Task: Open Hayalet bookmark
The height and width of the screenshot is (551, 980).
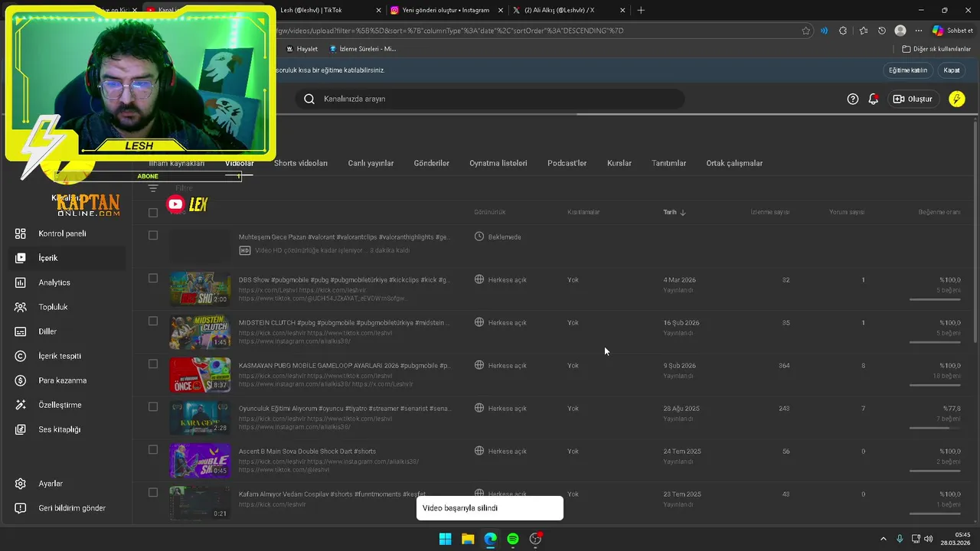Action: [x=301, y=49]
